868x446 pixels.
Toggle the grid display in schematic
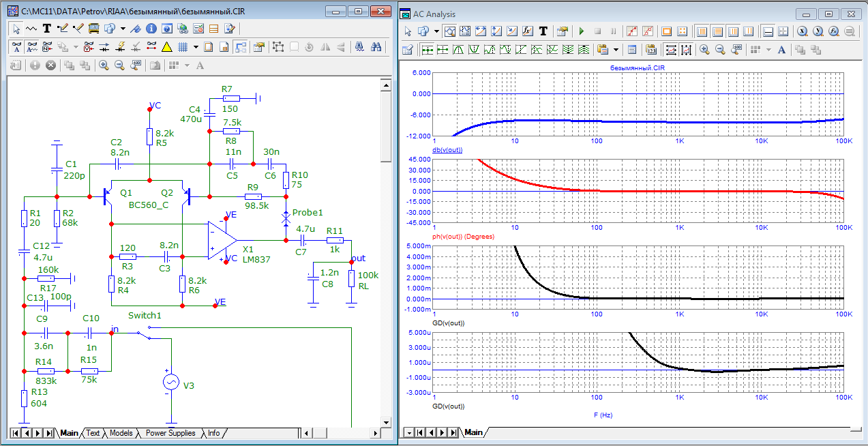pos(183,47)
